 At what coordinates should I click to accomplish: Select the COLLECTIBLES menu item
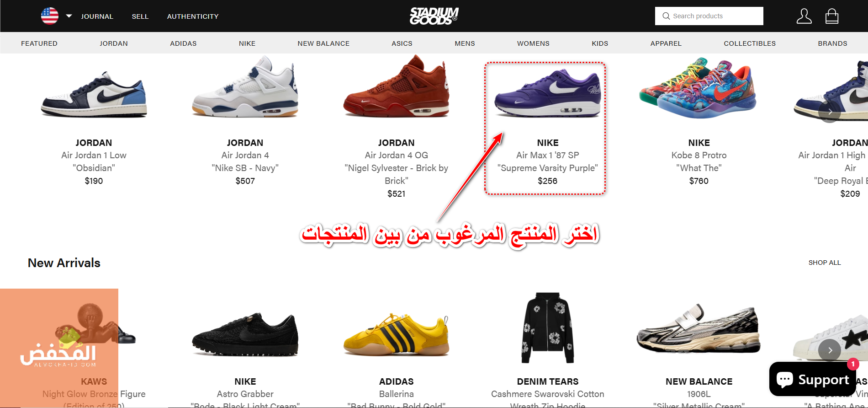750,43
